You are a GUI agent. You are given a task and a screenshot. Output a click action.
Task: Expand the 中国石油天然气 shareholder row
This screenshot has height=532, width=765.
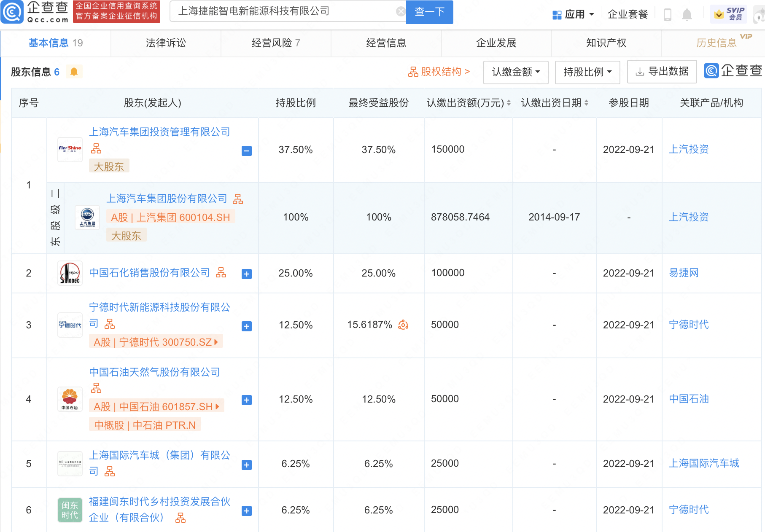coord(247,400)
